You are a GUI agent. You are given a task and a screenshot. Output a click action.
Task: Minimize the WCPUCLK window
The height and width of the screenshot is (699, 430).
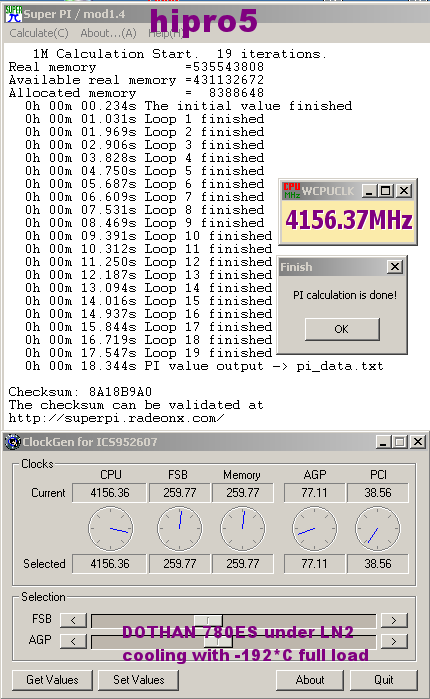[369, 191]
